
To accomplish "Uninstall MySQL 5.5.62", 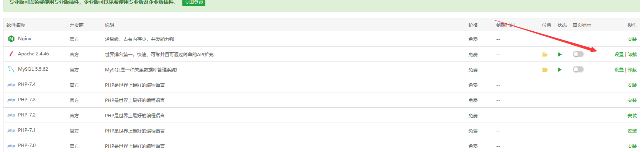I will click(x=632, y=70).
